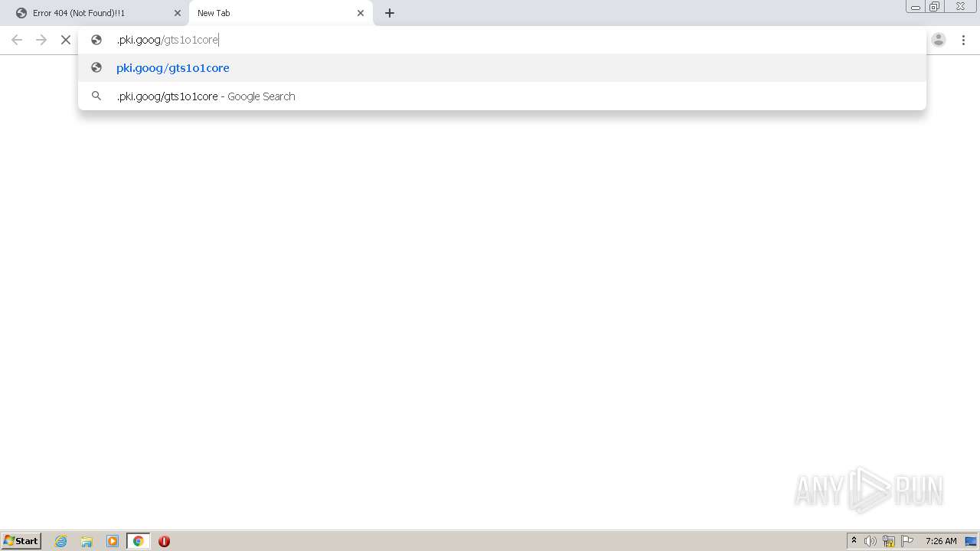Open File Explorer from taskbar
Screen dimensions: 980x551
(87, 541)
